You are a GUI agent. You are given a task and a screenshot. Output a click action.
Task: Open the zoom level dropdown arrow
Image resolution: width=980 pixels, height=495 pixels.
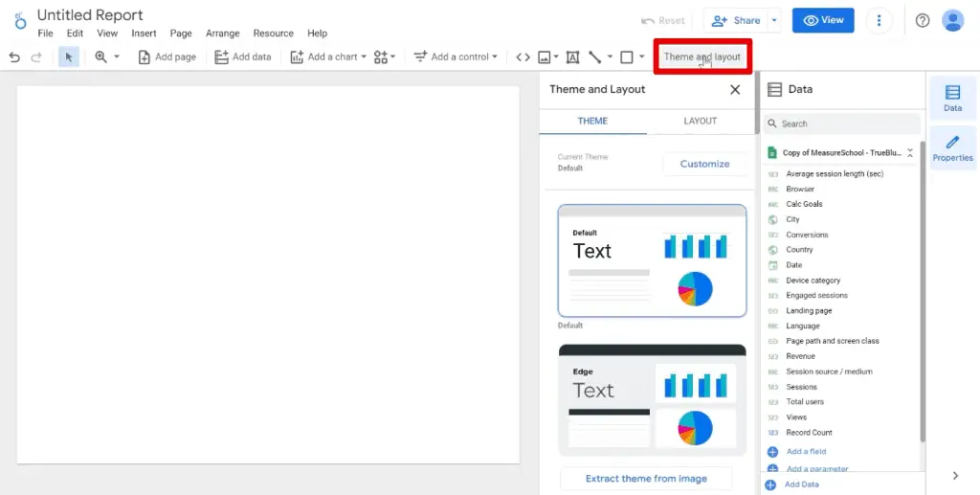[116, 56]
